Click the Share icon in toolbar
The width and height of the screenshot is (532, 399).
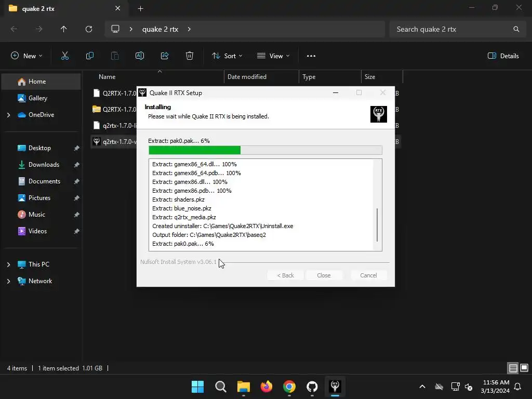165,56
